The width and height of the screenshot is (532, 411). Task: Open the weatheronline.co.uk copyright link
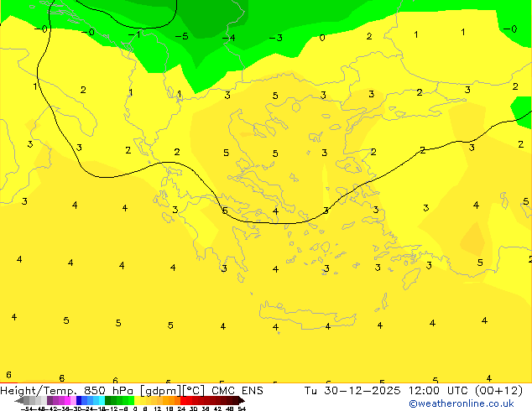tap(462, 403)
